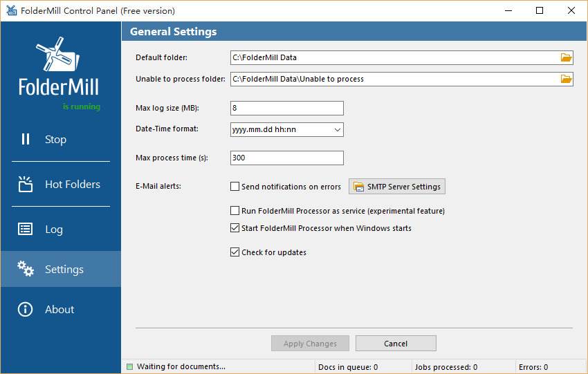
Task: Go to the About section label
Action: [59, 310]
